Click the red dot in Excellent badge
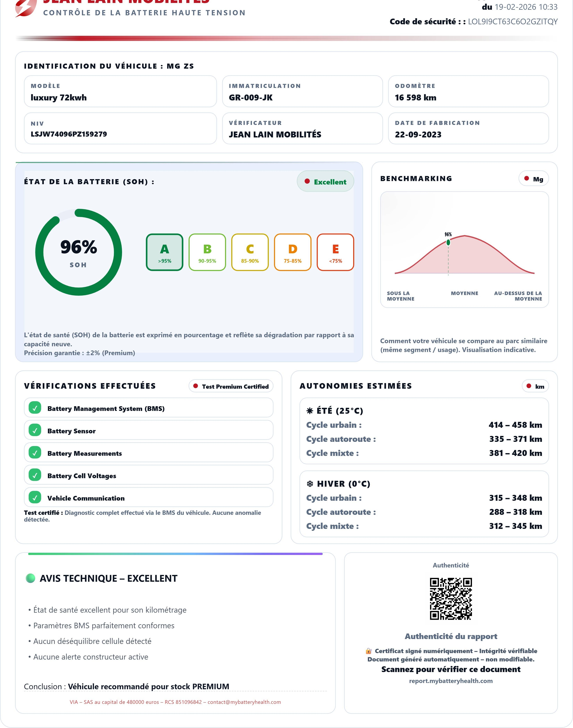The width and height of the screenshot is (573, 728). tap(307, 182)
